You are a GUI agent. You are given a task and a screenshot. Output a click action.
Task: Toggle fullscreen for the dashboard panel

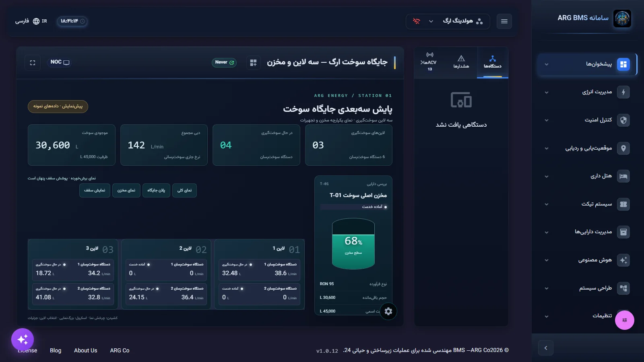click(x=33, y=63)
